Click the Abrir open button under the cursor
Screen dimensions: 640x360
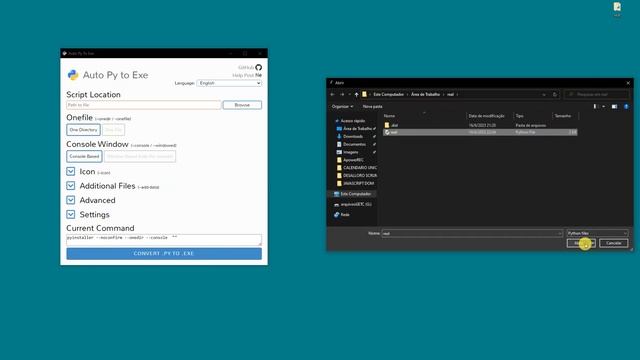581,243
